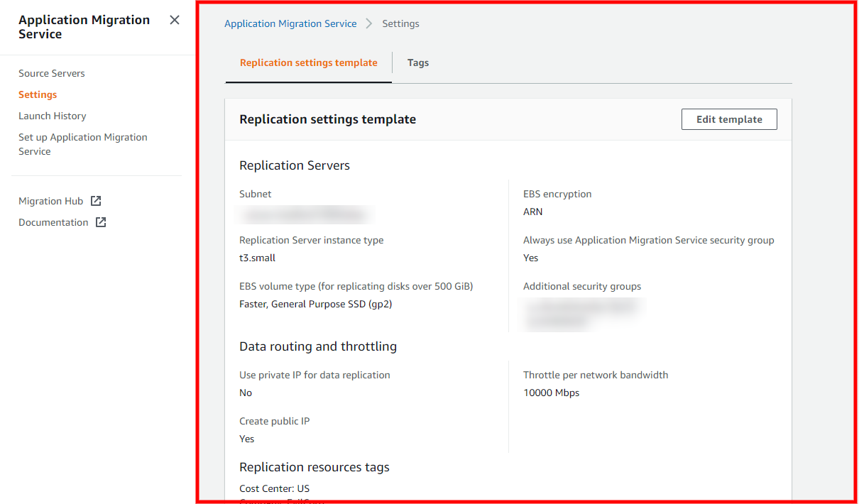Viewport: 859px width, 504px height.
Task: Click the blurred Additional security groups value
Action: pos(581,313)
